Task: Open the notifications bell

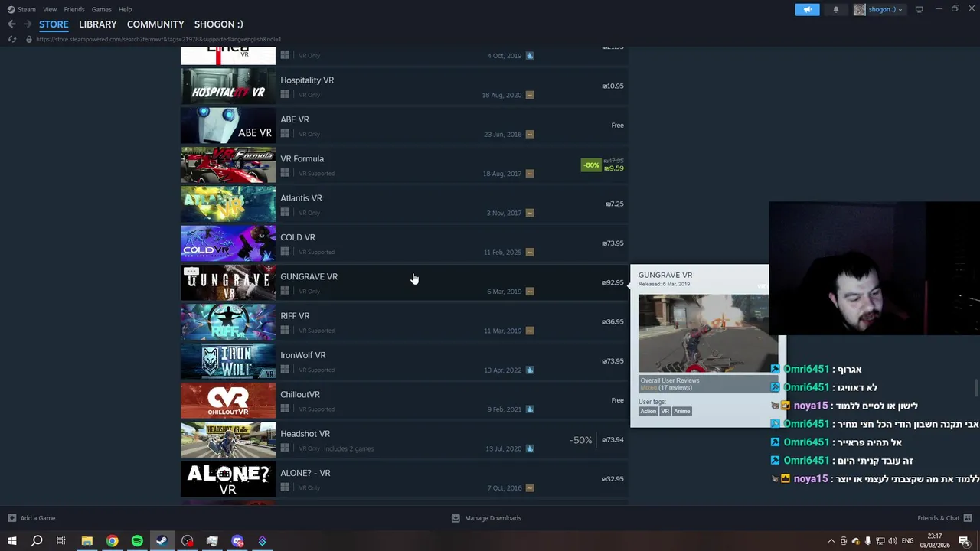Action: point(835,9)
